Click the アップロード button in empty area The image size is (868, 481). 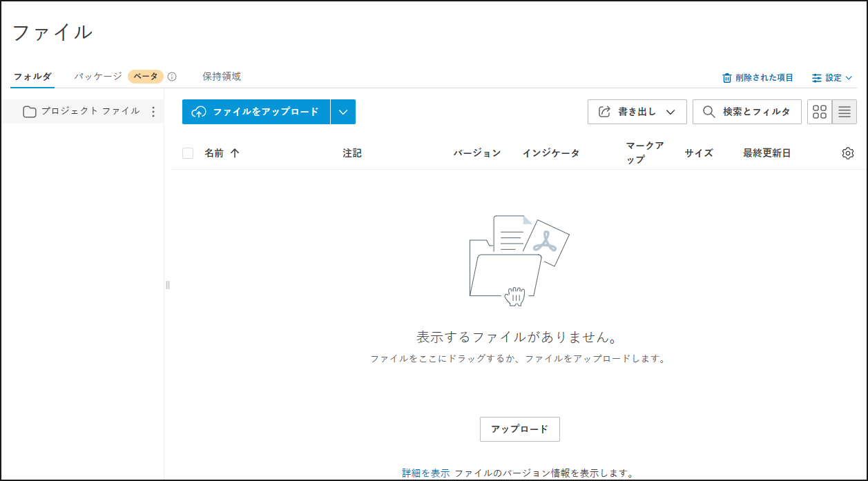click(520, 429)
